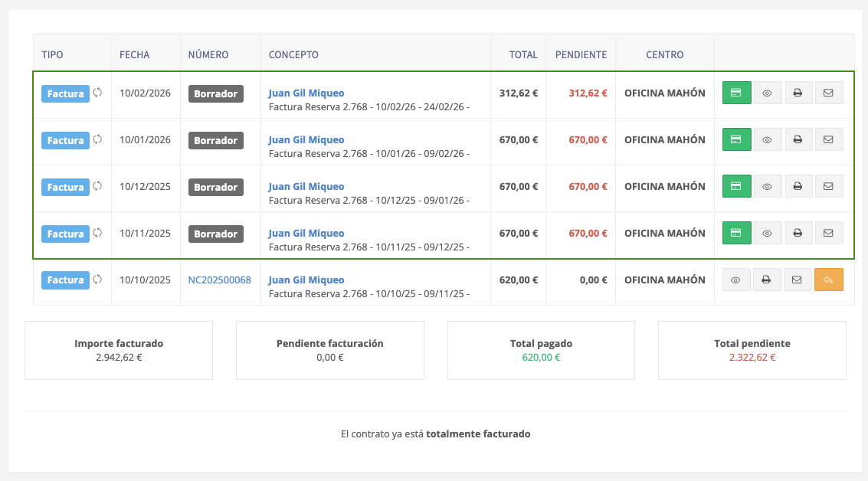The image size is (868, 481).
Task: Click the Borrador badge on the 10/11/2025 row
Action: click(x=215, y=234)
